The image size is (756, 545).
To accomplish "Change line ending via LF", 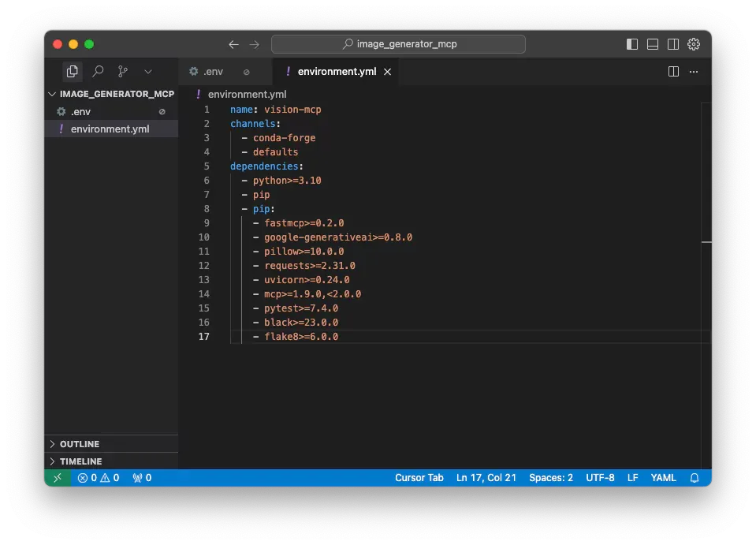I will (x=632, y=477).
